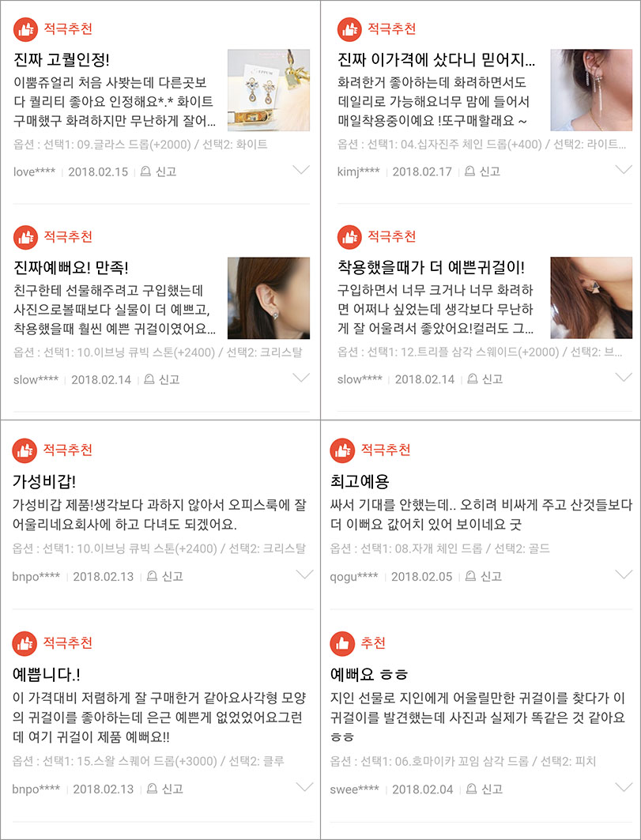
Task: Open review titled 진짜예뻐요! 만족!
Action: (71, 267)
